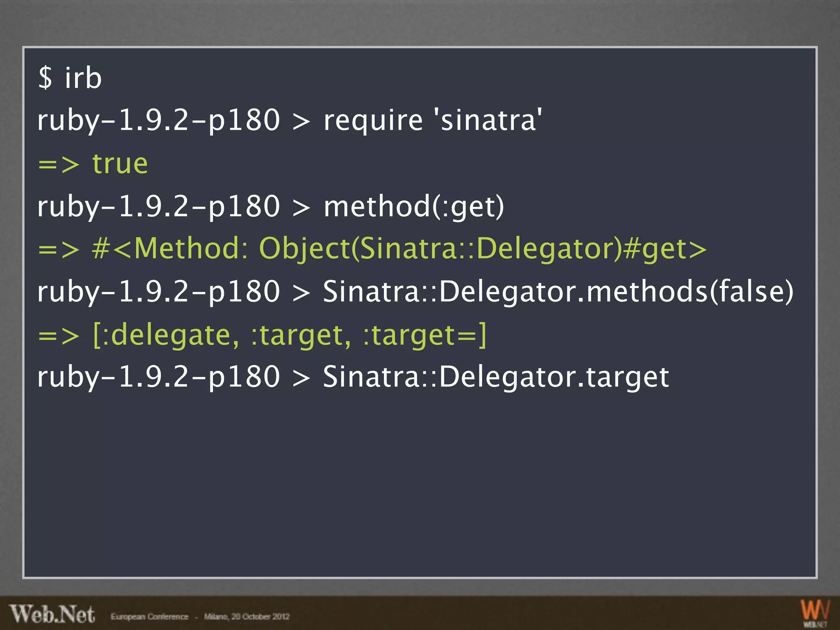
Task: Click 'Milano, 20 October 2012' footer text
Action: (247, 616)
